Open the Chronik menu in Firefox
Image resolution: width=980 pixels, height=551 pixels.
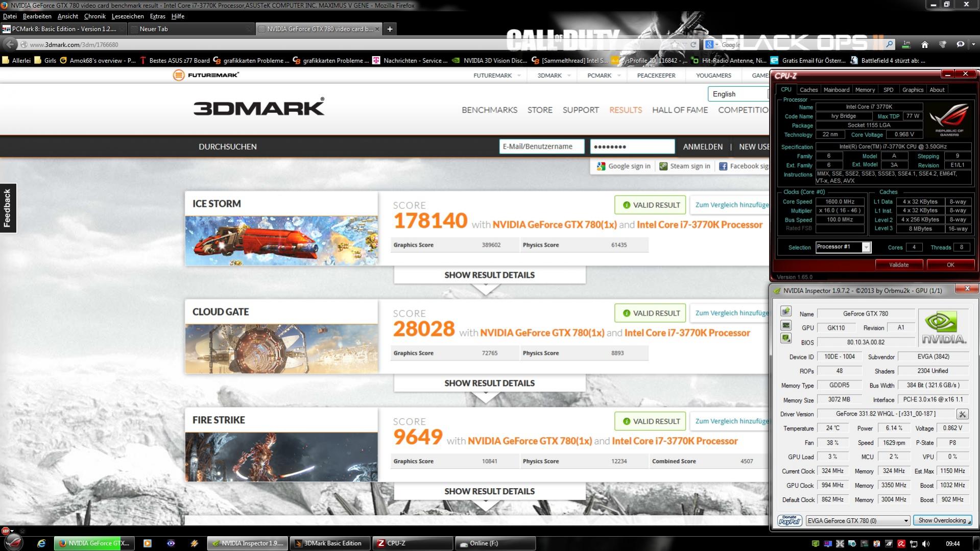(94, 16)
